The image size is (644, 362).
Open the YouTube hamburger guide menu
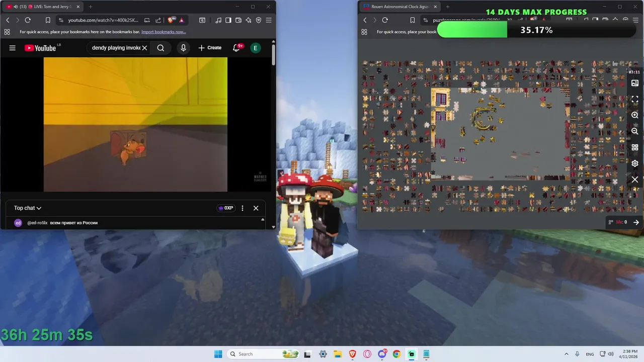click(x=13, y=48)
